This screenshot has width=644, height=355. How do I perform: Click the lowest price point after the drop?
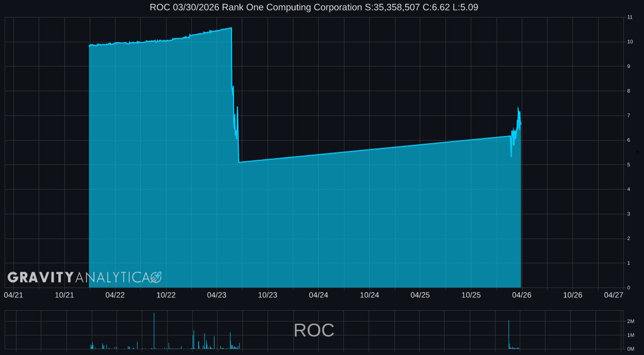[x=239, y=162]
